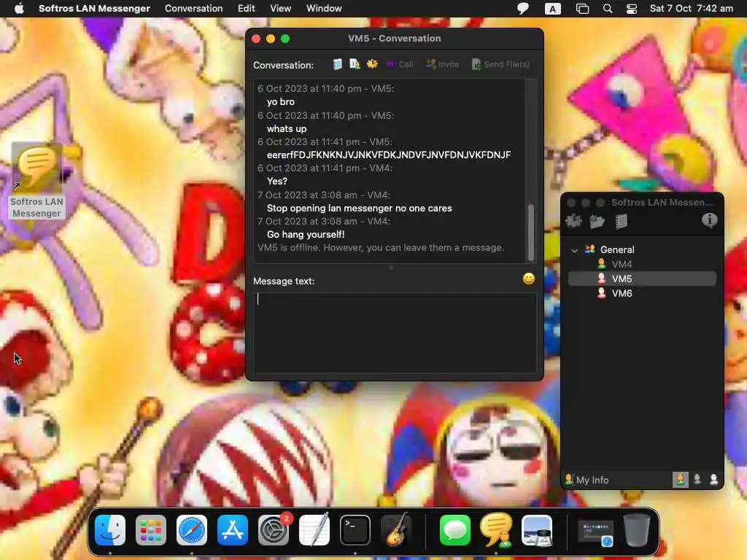This screenshot has height=560, width=747.
Task: Click the messenger speech bubble in menu bar
Action: (x=523, y=9)
